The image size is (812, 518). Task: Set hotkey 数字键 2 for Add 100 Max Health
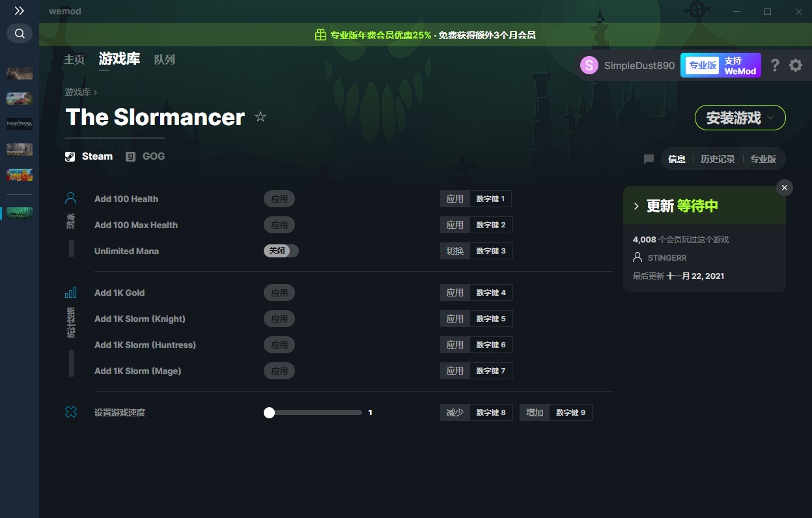pyautogui.click(x=491, y=225)
